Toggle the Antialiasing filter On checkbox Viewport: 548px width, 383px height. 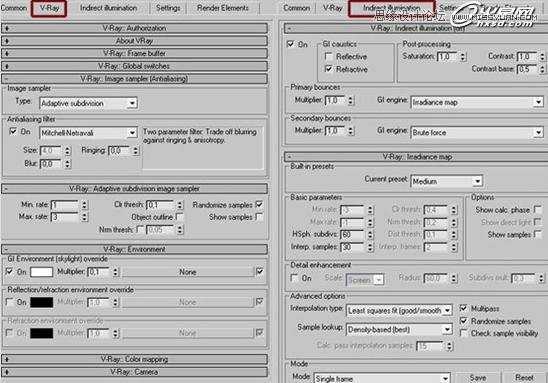tap(13, 132)
